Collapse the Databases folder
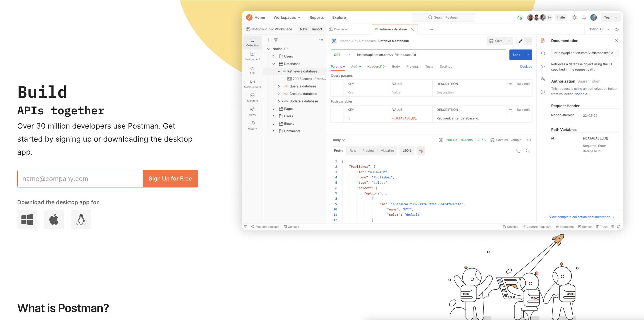Viewport: 644px width, 320px height. (274, 64)
